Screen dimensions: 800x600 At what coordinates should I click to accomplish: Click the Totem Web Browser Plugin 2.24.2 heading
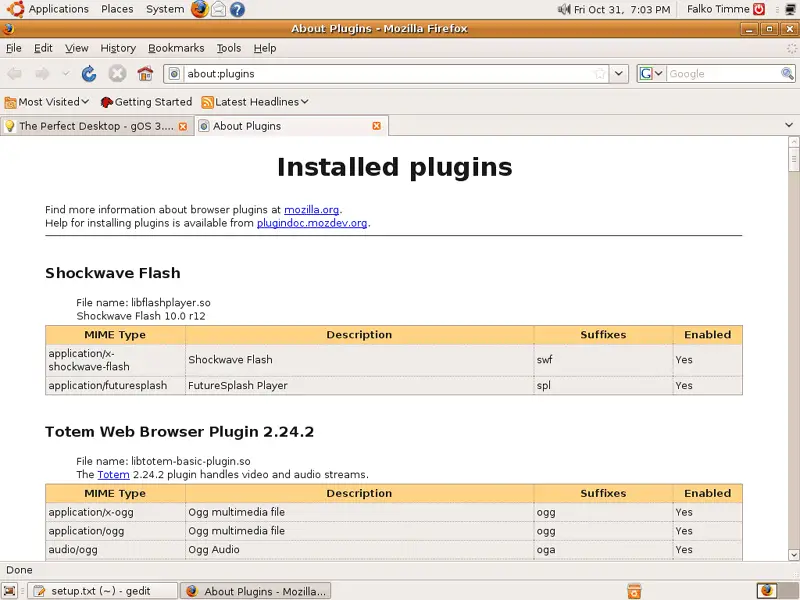(x=180, y=432)
